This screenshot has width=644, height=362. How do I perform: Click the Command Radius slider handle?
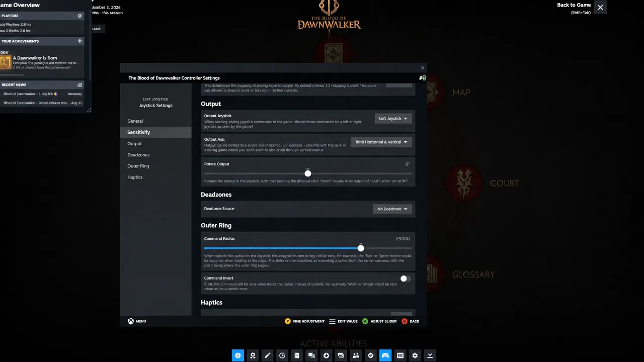coord(361,248)
